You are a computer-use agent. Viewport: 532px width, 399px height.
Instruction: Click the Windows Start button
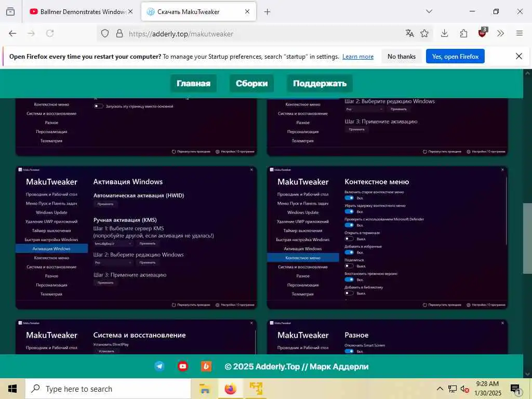point(12,389)
